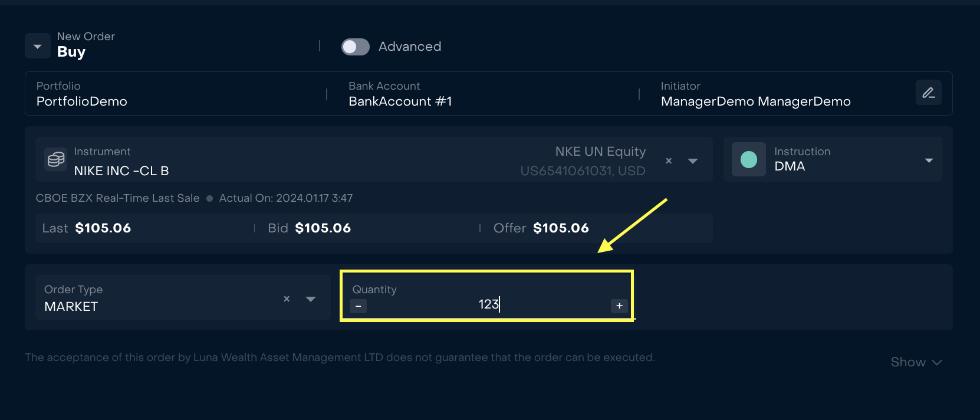Toggle the Advanced switch on
Screen dimensions: 980x420
click(x=355, y=47)
